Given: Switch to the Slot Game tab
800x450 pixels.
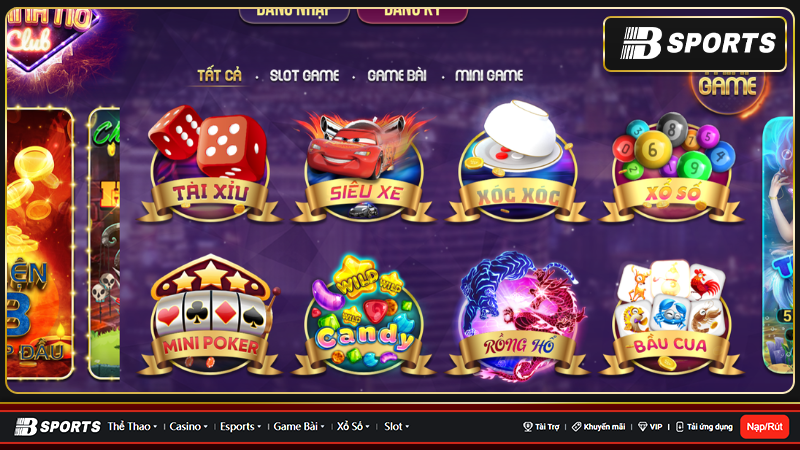Looking at the screenshot, I should (305, 76).
